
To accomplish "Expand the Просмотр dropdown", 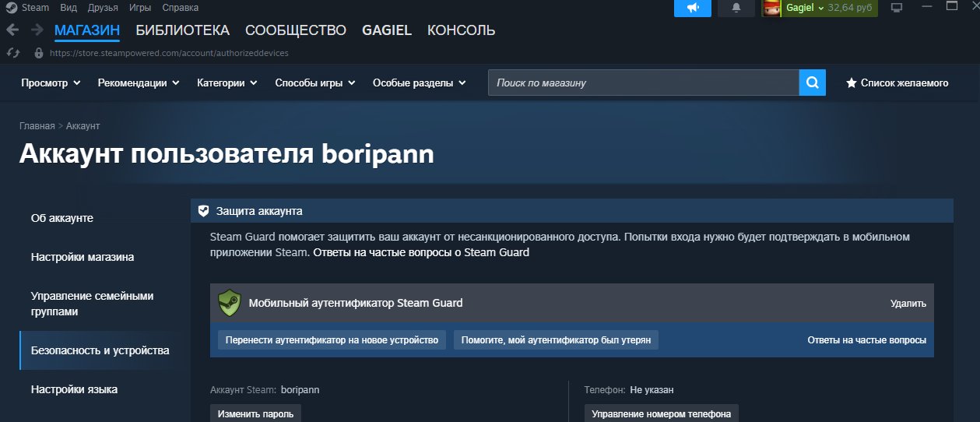I will pyautogui.click(x=50, y=83).
